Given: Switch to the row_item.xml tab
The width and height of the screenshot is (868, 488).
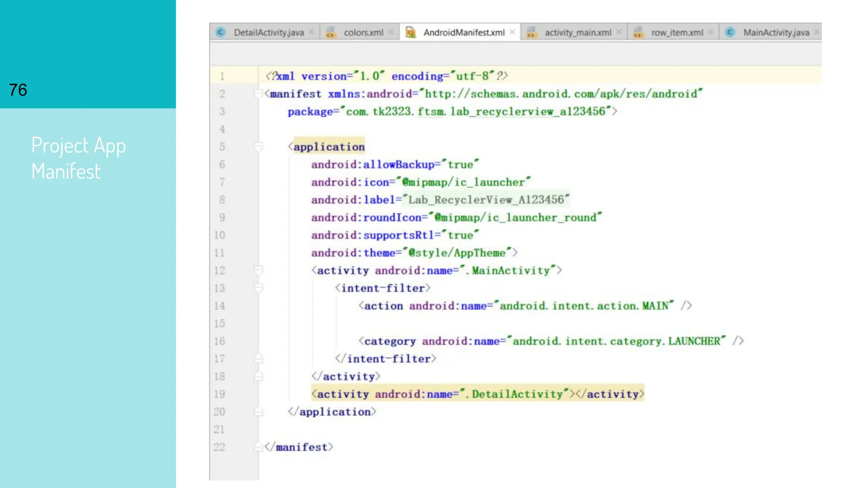Looking at the screenshot, I should point(673,32).
